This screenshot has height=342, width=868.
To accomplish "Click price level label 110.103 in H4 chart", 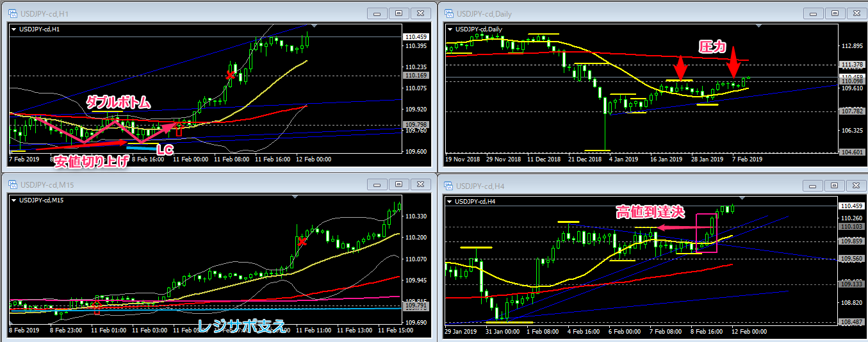I will [x=852, y=226].
